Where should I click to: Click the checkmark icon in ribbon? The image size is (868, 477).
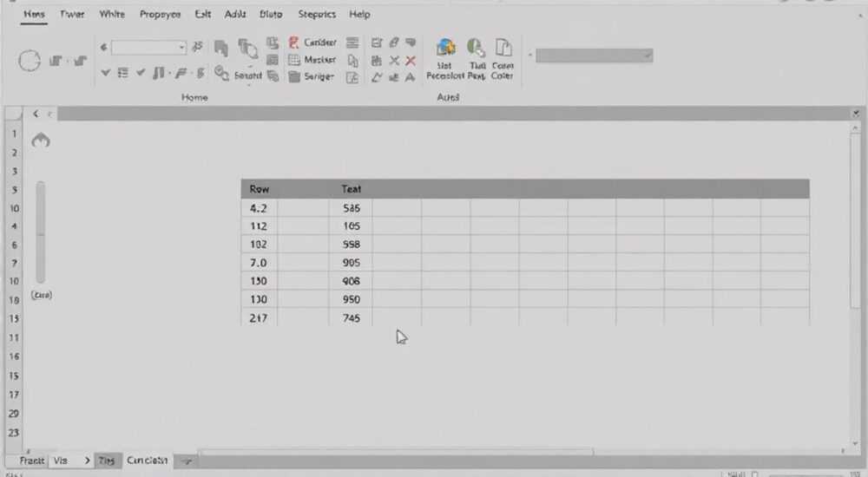pos(141,73)
